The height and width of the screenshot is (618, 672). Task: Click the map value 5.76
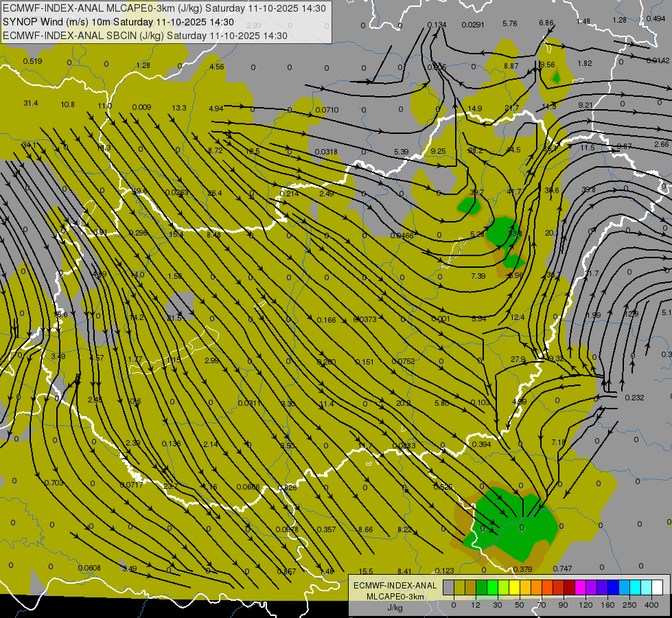[x=509, y=23]
